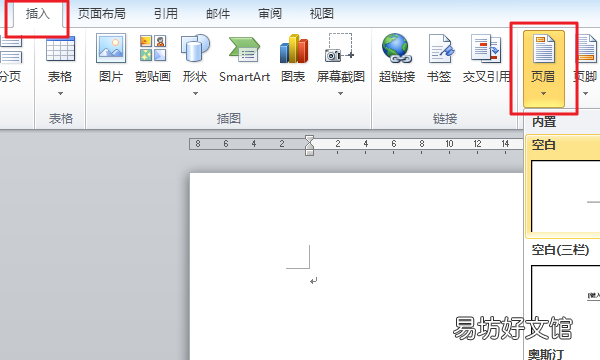
Task: Expand the 屏幕截图 dropdown arrow
Action: [x=340, y=93]
